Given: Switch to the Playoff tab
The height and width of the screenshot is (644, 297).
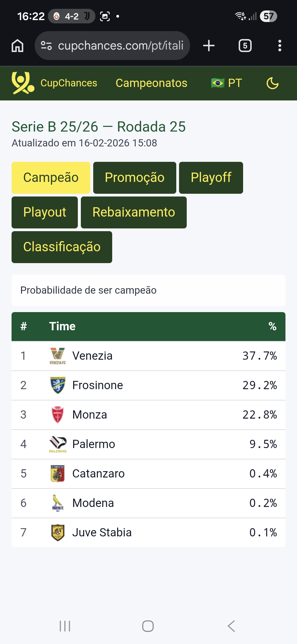Looking at the screenshot, I should [x=211, y=178].
